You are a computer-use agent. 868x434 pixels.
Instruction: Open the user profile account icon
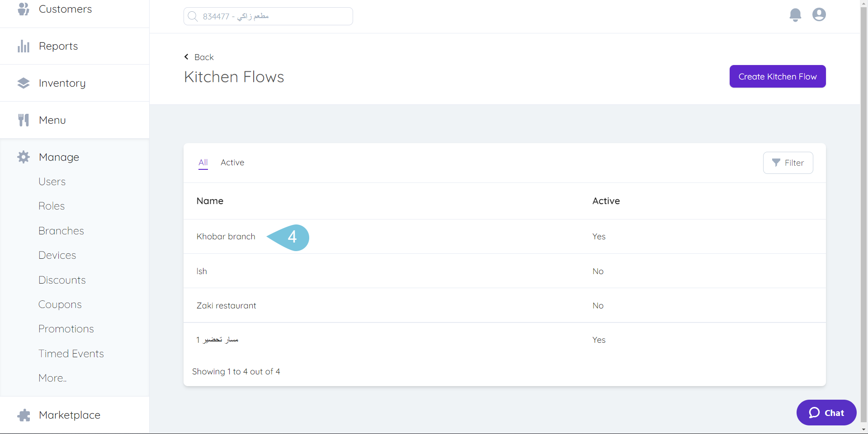point(819,14)
